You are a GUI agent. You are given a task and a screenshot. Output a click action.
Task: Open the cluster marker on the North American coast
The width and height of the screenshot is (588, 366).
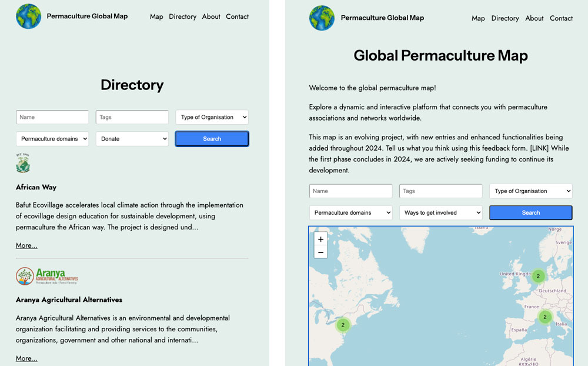coord(343,325)
